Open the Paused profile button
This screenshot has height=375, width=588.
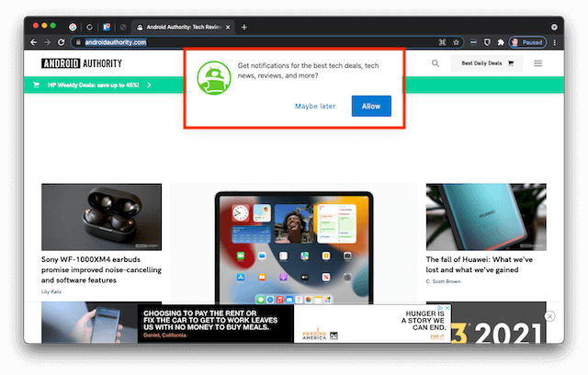tap(527, 42)
